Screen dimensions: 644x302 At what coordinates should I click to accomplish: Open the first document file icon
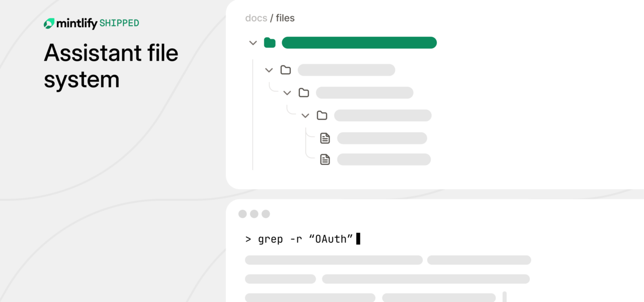pos(325,138)
